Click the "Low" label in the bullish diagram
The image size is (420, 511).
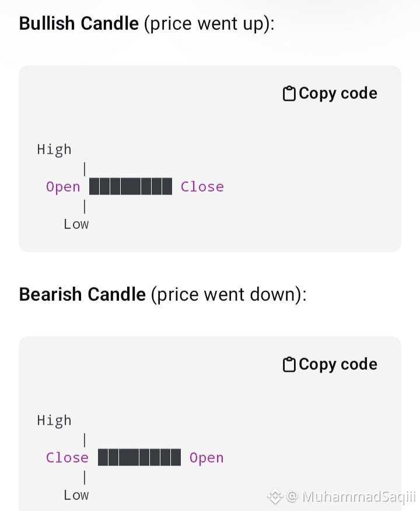(76, 224)
